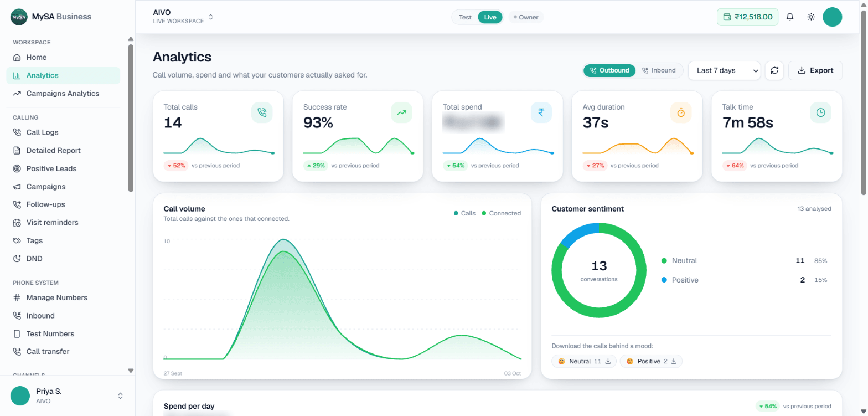Viewport: 868px width, 416px height.
Task: Click the 52% Total calls change badge
Action: coord(176,165)
